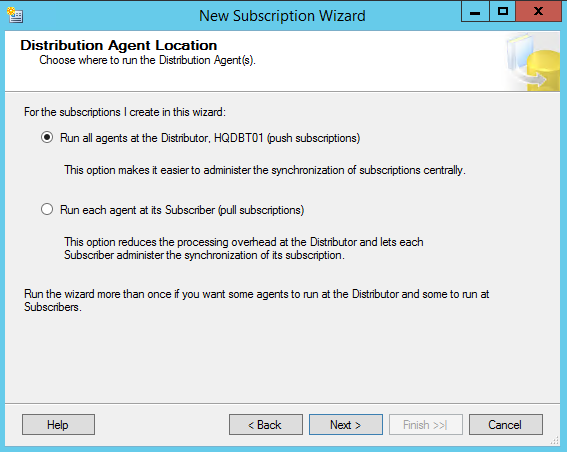This screenshot has height=452, width=567.
Task: Minimize the New Subscription Wizard window
Action: pyautogui.click(x=475, y=12)
